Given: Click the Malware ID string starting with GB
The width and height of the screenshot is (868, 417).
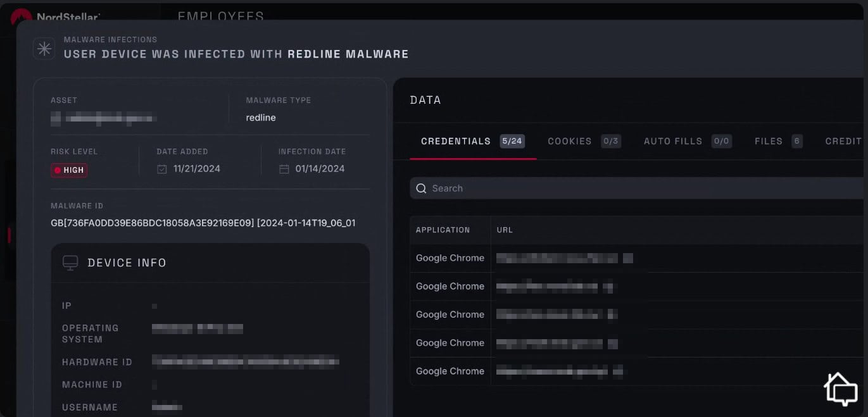Looking at the screenshot, I should 203,223.
